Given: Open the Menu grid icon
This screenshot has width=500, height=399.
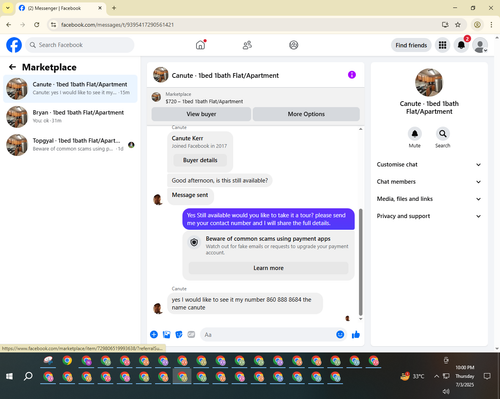Looking at the screenshot, I should coord(442,45).
